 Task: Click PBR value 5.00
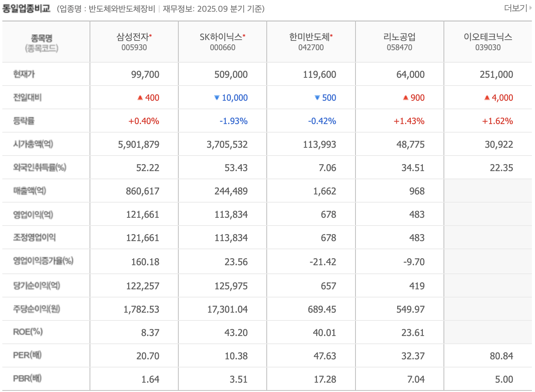click(x=504, y=379)
